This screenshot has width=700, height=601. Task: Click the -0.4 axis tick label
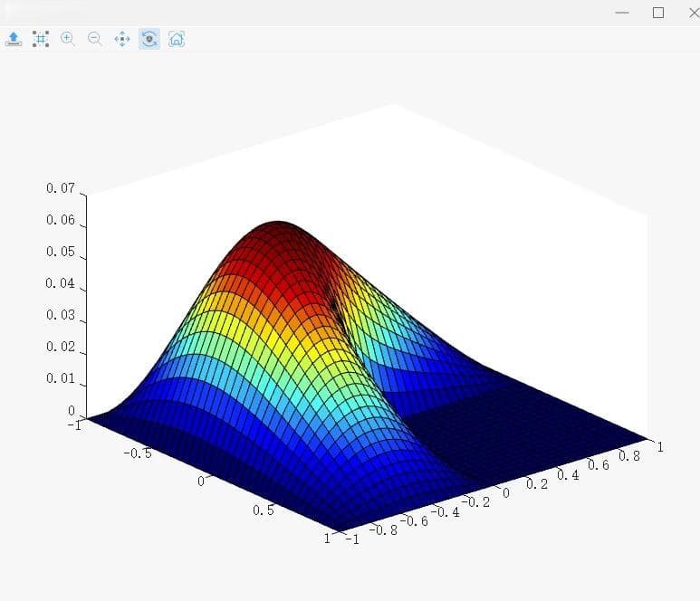tap(446, 511)
